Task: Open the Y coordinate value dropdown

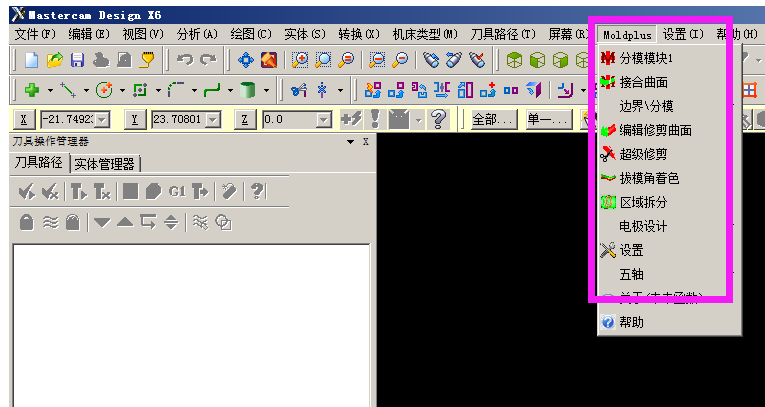Action: click(213, 119)
